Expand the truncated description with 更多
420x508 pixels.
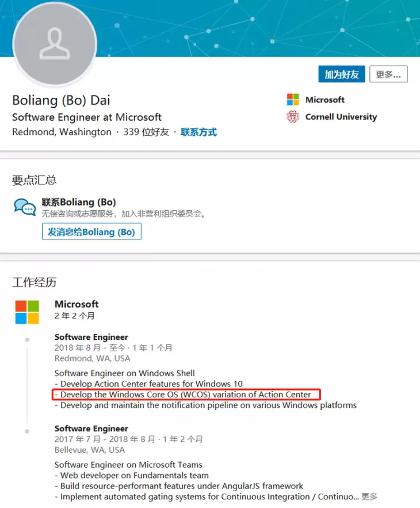point(369,496)
